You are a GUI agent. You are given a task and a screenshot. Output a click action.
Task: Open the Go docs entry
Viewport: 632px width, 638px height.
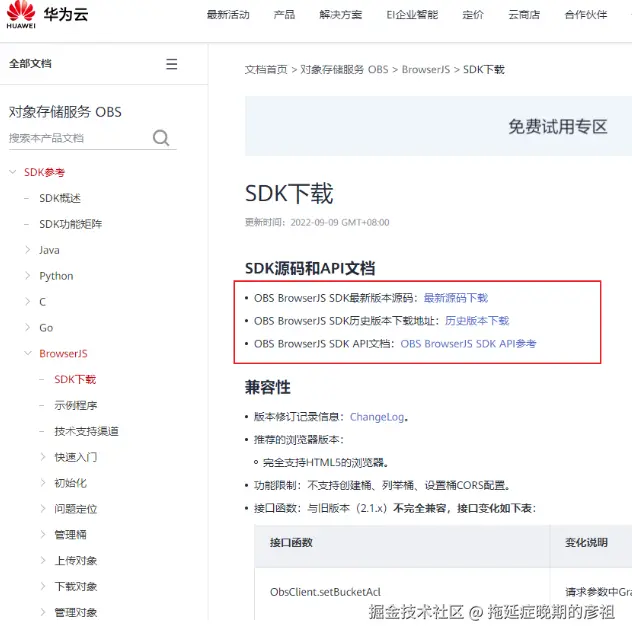tap(46, 328)
